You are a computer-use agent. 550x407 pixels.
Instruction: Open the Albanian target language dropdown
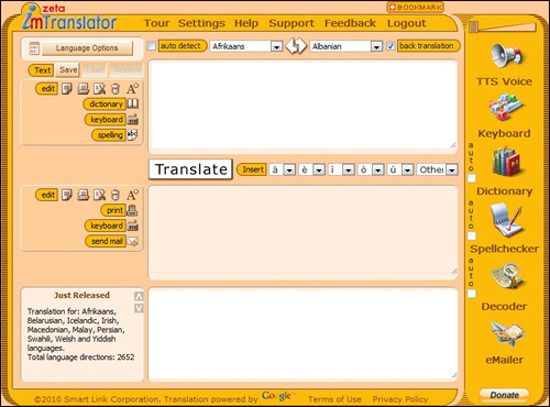pos(346,46)
